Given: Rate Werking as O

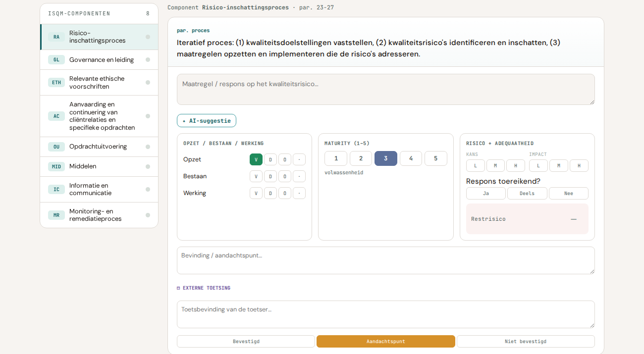Looking at the screenshot, I should pos(285,193).
